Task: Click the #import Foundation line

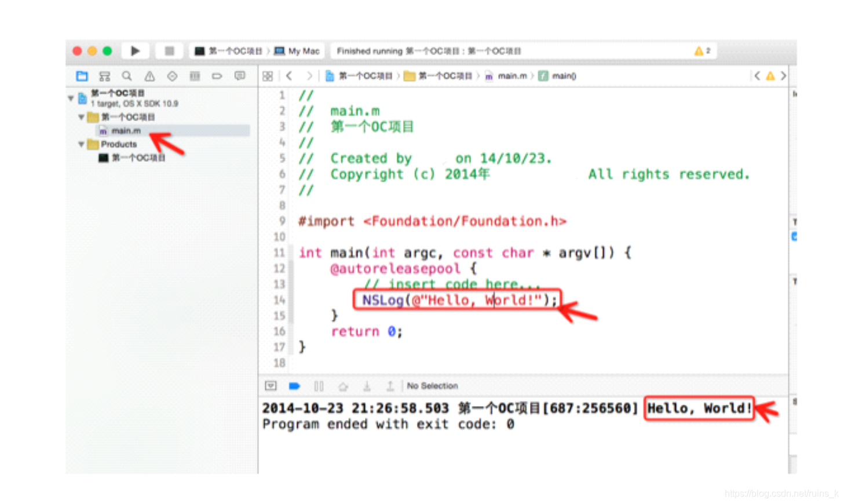Action: (432, 221)
